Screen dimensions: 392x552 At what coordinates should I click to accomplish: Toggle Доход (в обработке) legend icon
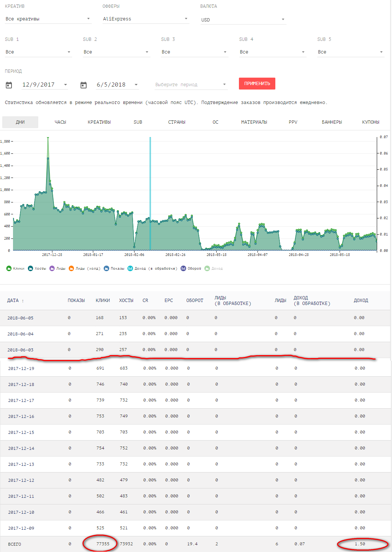(130, 268)
